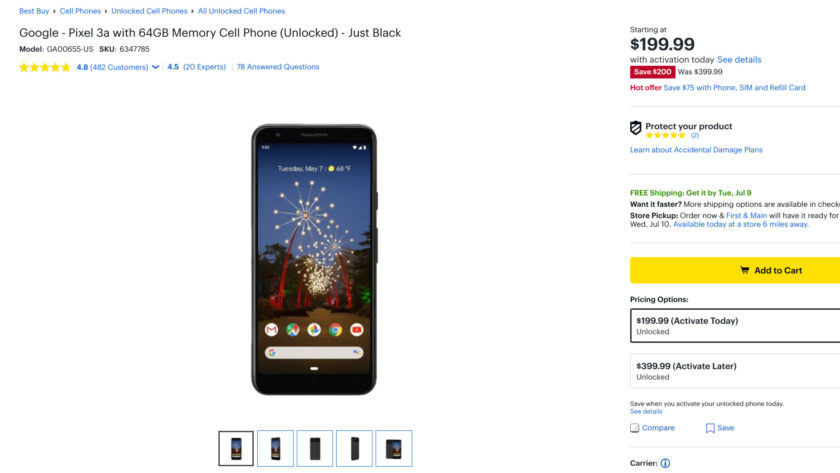Click the Carrier info icon
This screenshot has width=840, height=473.
665,463
